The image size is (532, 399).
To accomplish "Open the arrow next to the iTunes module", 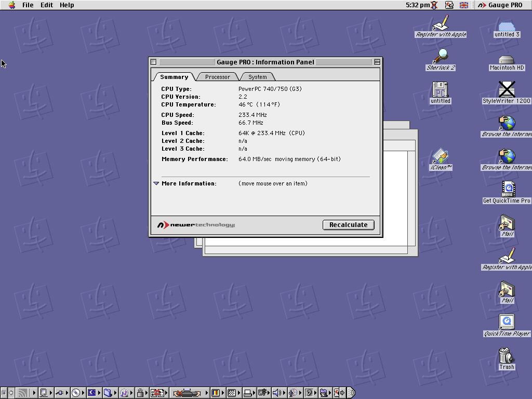I will tap(131, 393).
